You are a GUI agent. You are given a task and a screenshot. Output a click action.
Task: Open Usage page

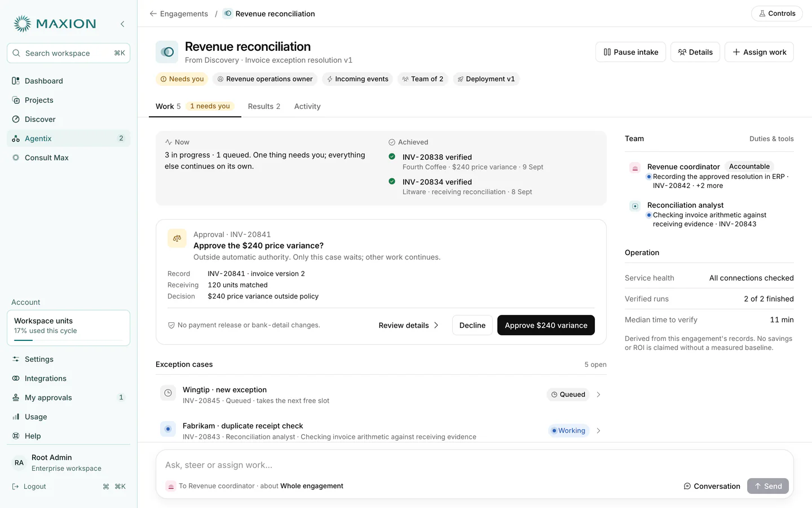68,417
